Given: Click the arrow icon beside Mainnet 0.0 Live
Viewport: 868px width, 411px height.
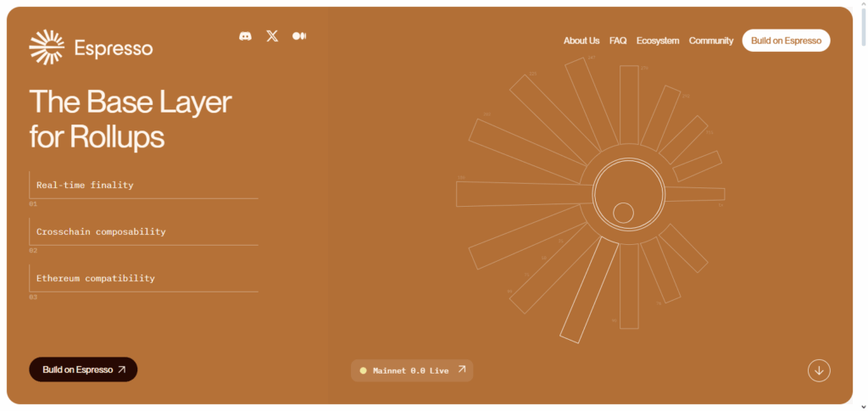Looking at the screenshot, I should 462,369.
